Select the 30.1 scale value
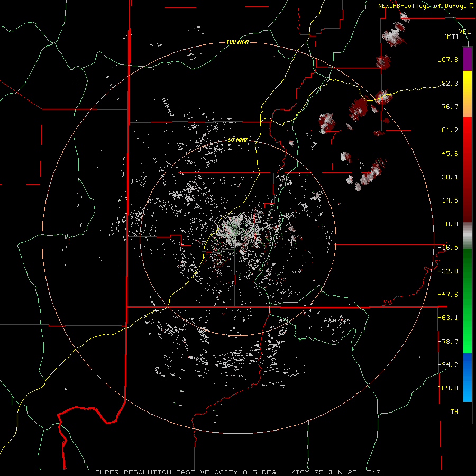Image resolution: width=476 pixels, height=476 pixels. (450, 177)
